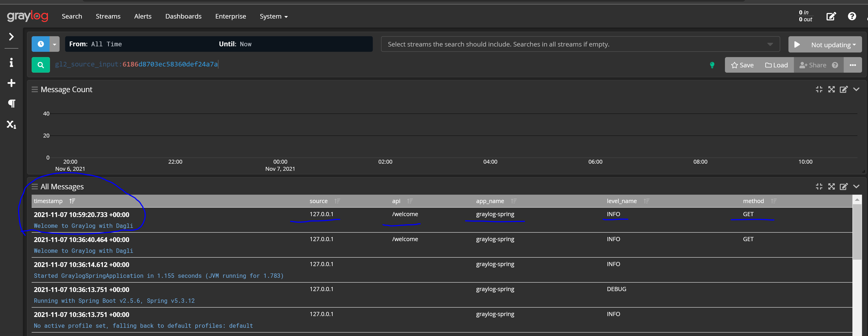
Task: Sort by the source column
Action: pyautogui.click(x=337, y=201)
